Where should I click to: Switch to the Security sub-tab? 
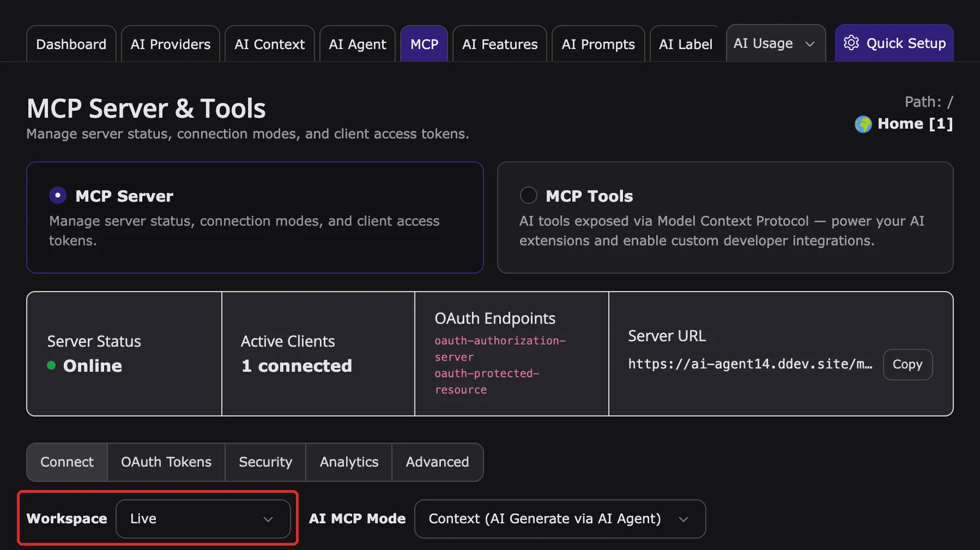tap(265, 462)
